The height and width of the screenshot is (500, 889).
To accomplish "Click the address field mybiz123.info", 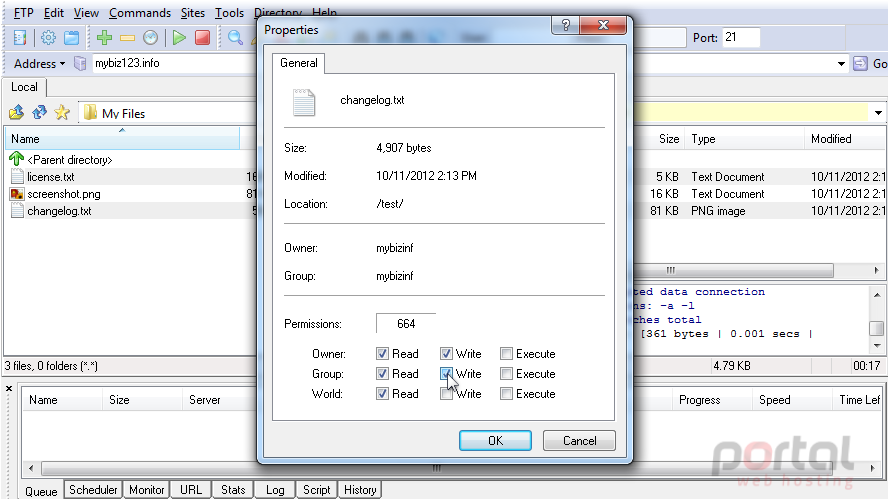I will [x=173, y=63].
